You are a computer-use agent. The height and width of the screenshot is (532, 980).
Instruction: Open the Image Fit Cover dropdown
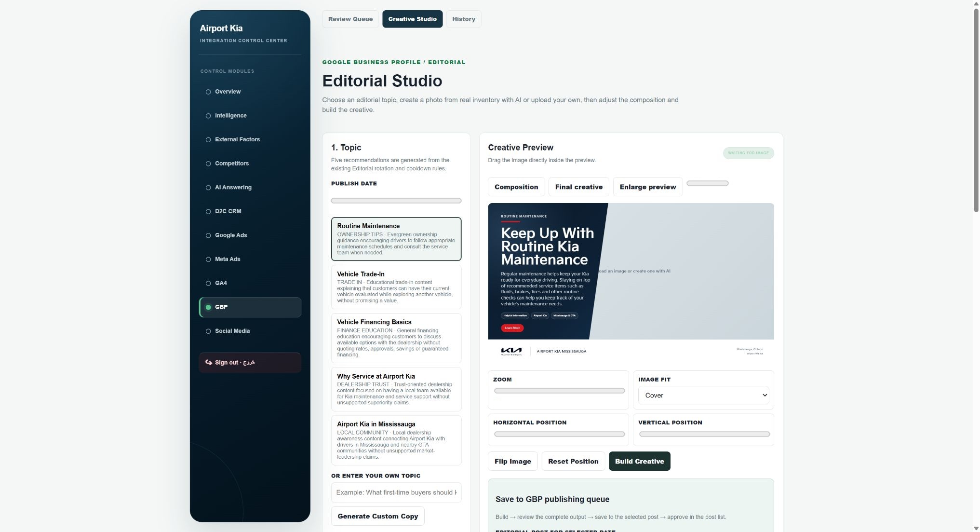(x=703, y=396)
